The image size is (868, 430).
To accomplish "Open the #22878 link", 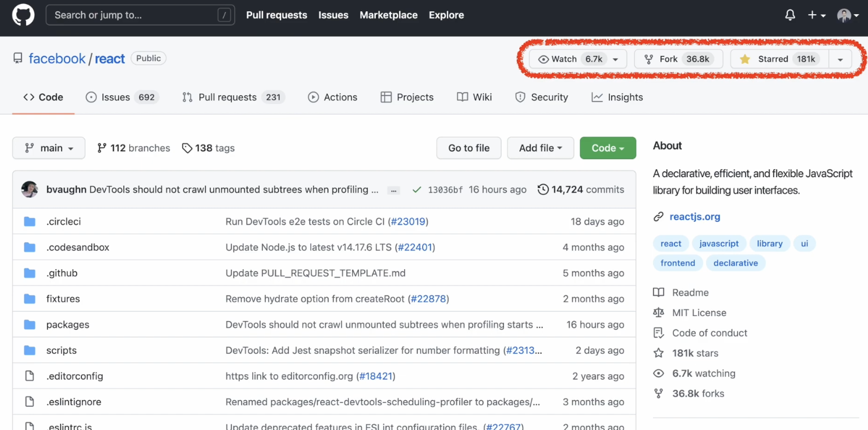I will pyautogui.click(x=428, y=299).
